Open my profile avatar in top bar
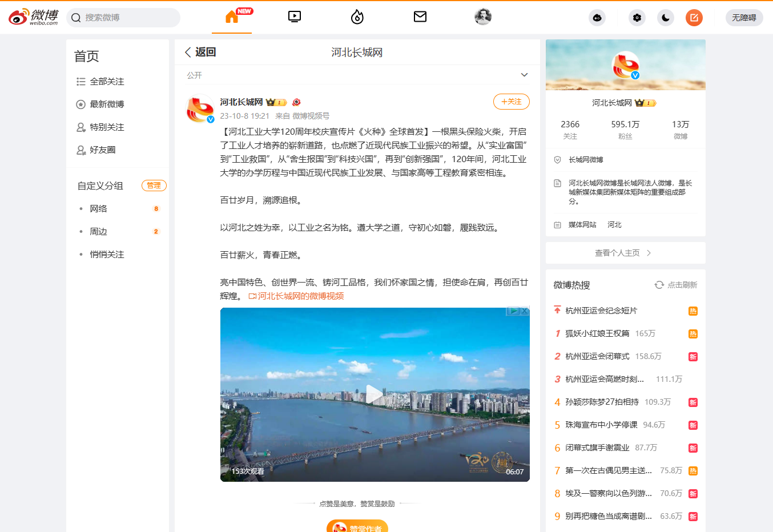 click(483, 17)
